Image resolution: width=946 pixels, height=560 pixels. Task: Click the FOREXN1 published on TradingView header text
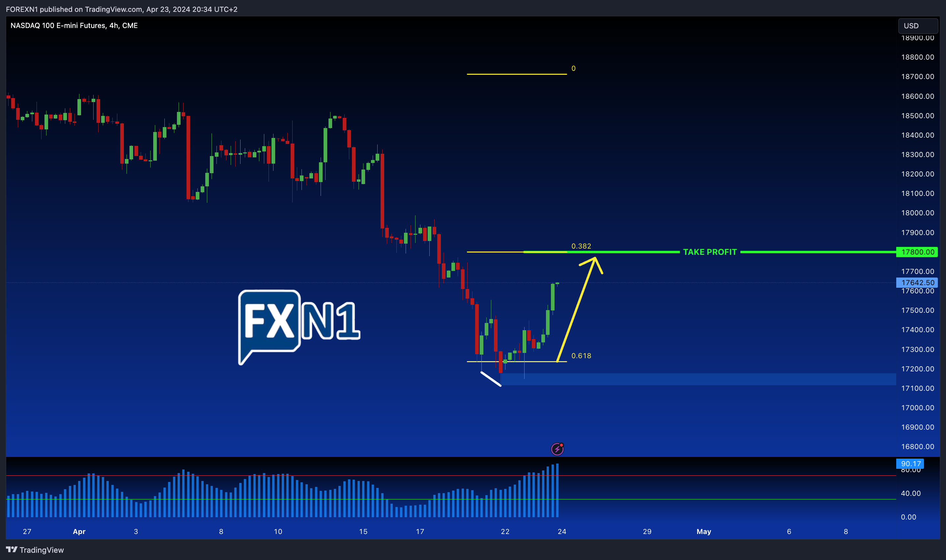click(x=122, y=9)
